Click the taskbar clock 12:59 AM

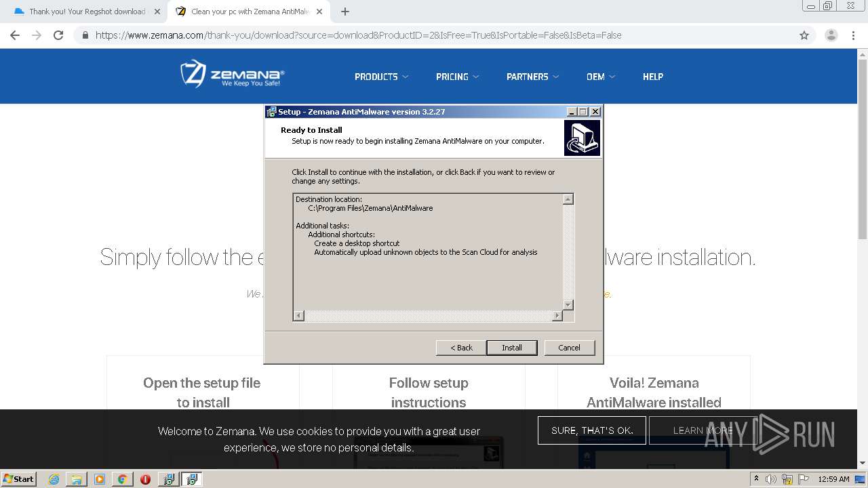click(833, 479)
